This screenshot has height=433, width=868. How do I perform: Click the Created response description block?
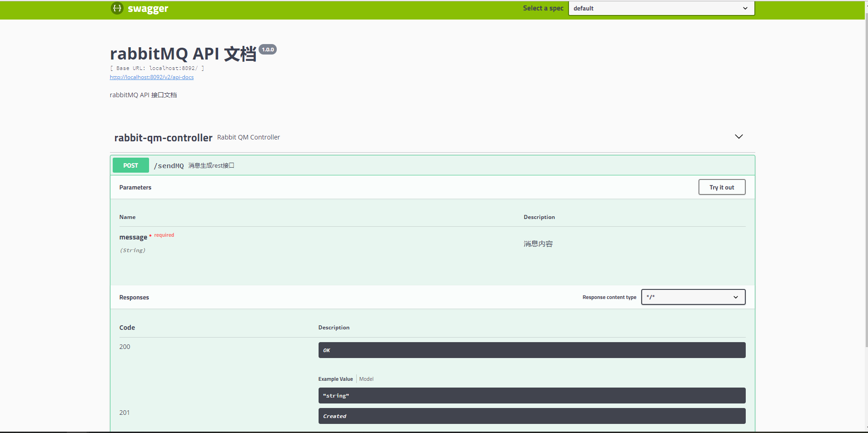click(x=532, y=416)
